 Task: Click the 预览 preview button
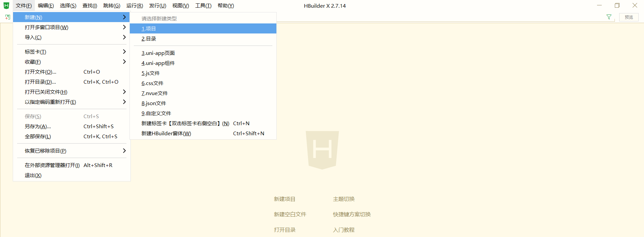[629, 17]
